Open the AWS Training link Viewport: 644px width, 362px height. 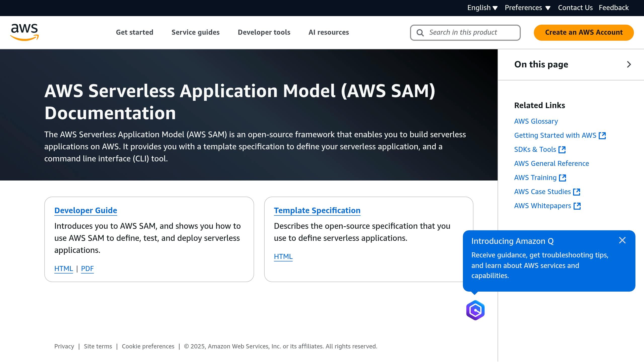(535, 178)
